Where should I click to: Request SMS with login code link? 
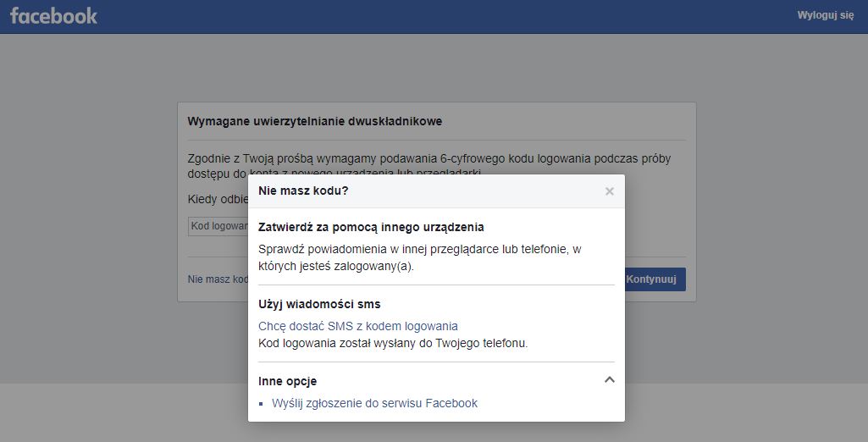[357, 326]
